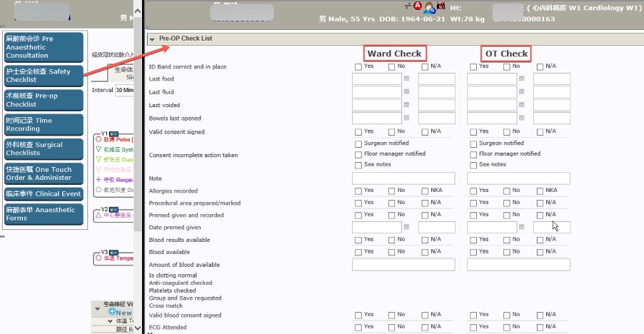Open One Touch Order & Administer
This screenshot has width=644, height=334.
44,173
